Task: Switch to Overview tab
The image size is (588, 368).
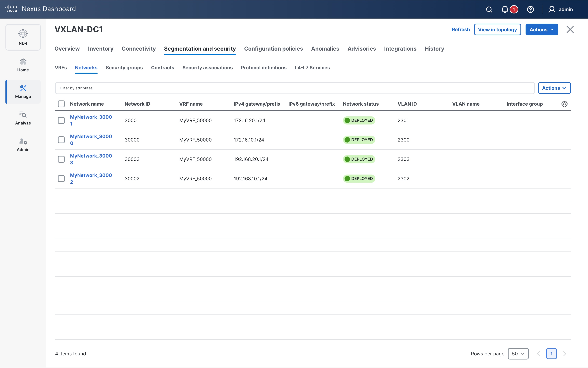Action: tap(67, 49)
